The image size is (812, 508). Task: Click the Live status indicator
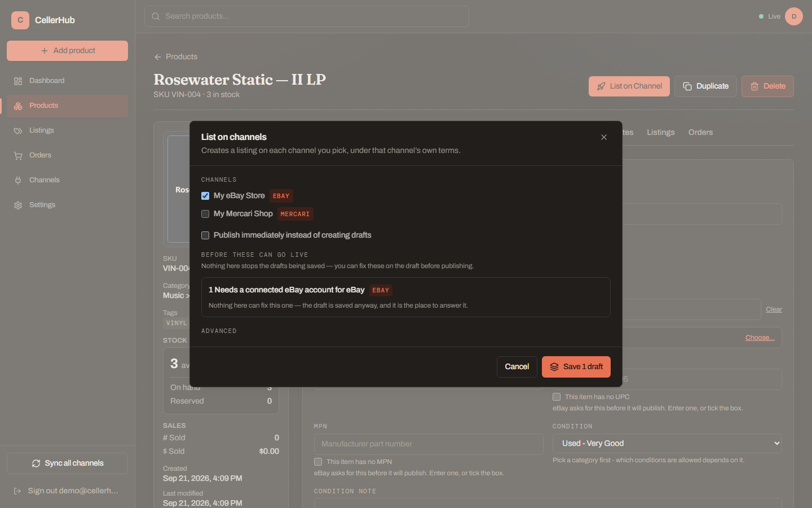(770, 16)
